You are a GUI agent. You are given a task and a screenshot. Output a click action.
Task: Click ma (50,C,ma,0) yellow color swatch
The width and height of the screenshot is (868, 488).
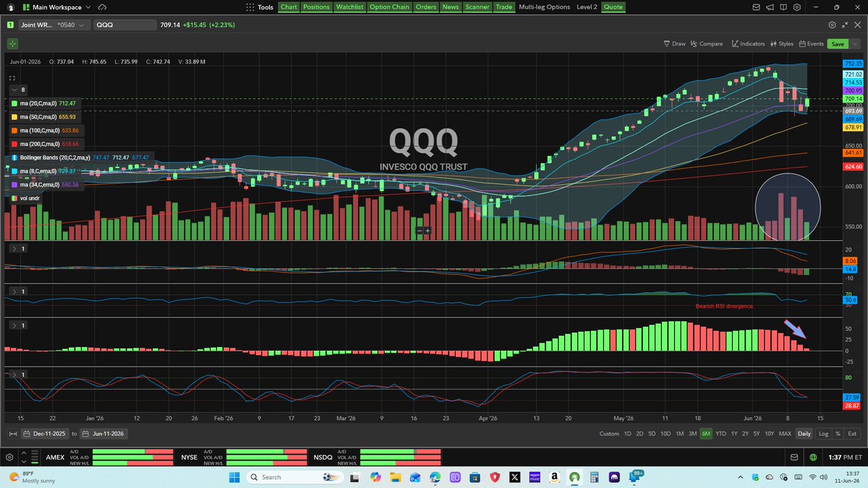[x=14, y=116]
